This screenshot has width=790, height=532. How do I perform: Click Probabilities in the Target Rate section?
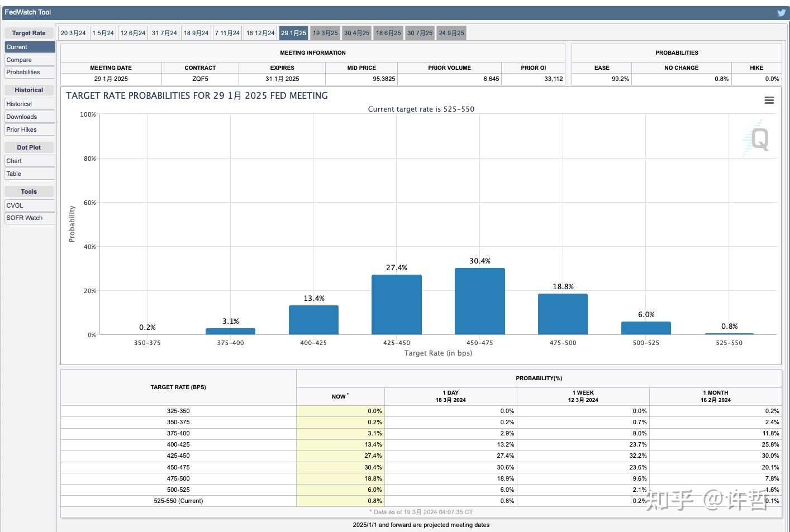click(30, 73)
